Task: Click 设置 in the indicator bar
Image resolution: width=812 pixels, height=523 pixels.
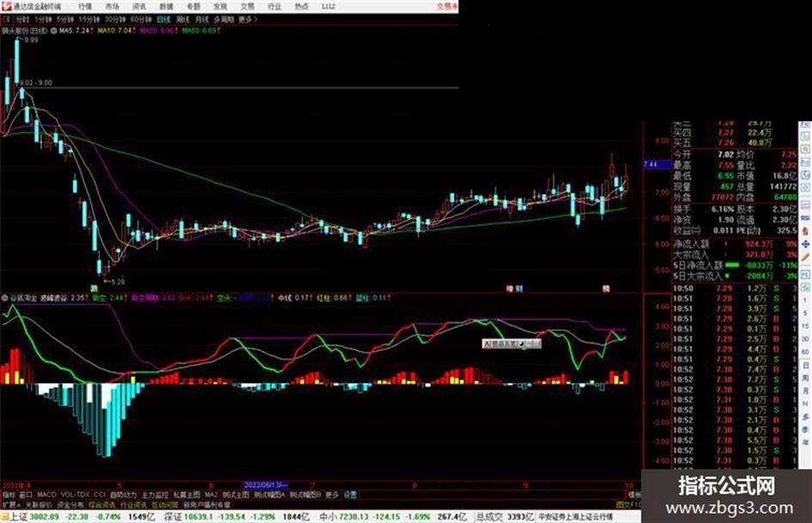Action: point(350,495)
